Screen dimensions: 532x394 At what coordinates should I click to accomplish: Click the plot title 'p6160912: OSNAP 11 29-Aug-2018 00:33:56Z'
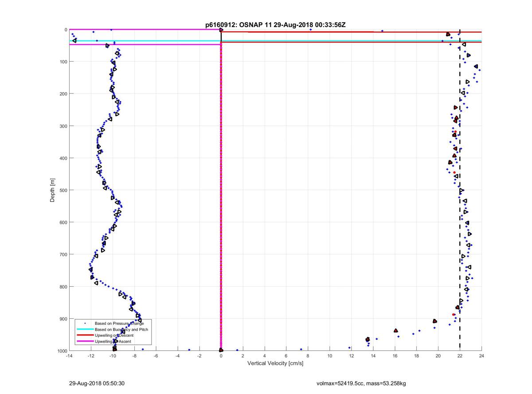(275, 25)
